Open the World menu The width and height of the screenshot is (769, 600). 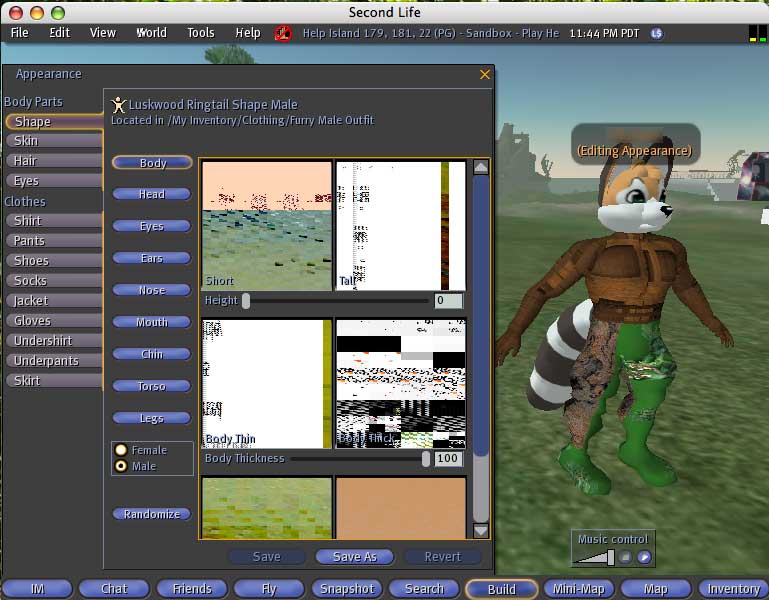(152, 33)
